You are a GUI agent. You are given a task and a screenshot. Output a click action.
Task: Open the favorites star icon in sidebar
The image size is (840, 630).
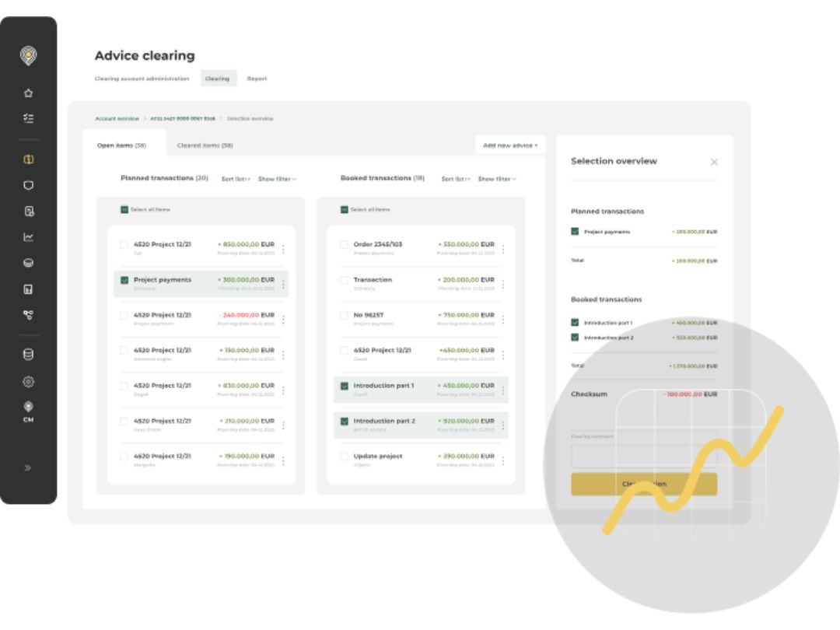pyautogui.click(x=29, y=93)
